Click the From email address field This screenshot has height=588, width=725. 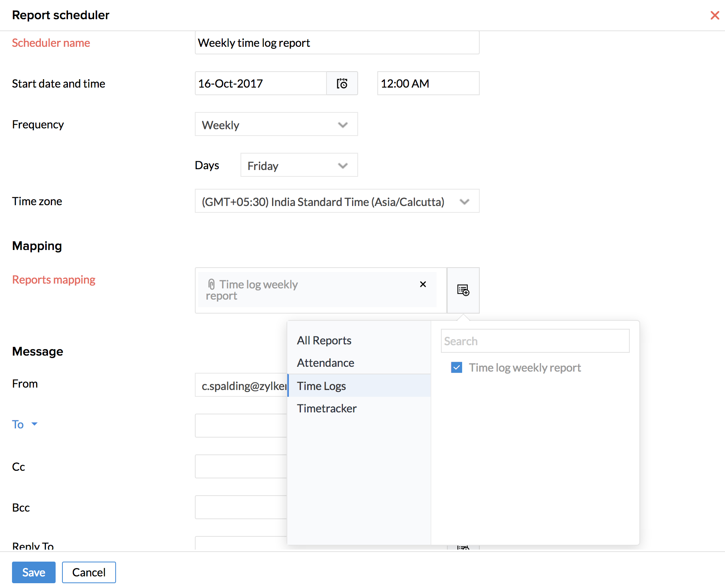pos(241,386)
